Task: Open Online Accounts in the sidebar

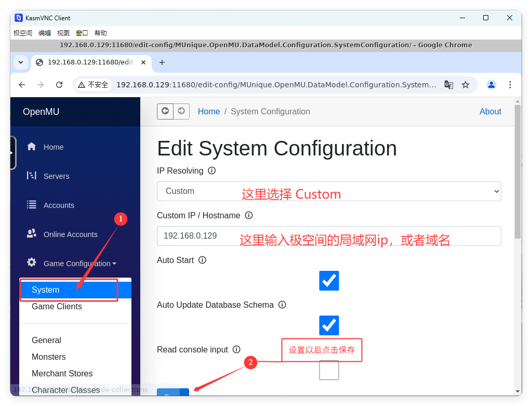Action: coord(70,234)
